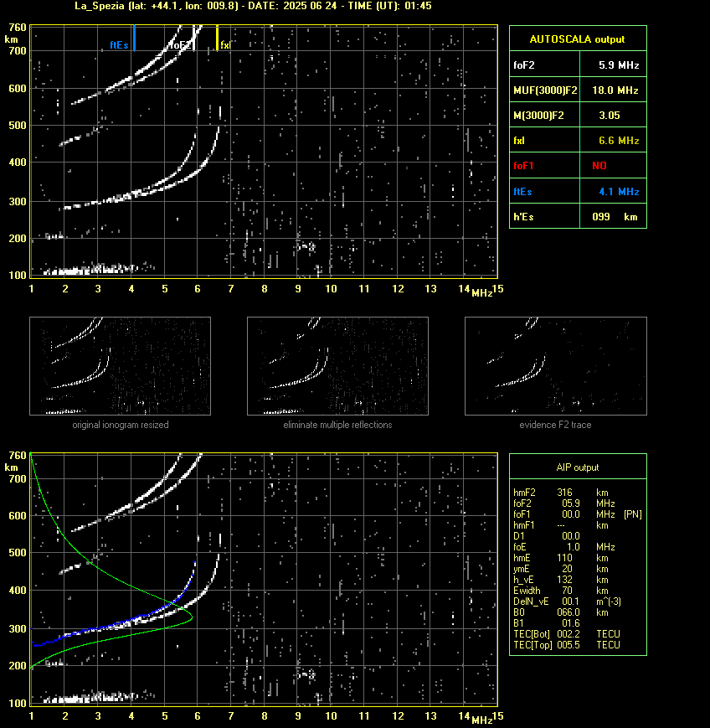
Task: Click the 'evidence F2 trace' thumbnail
Action: pyautogui.click(x=556, y=366)
